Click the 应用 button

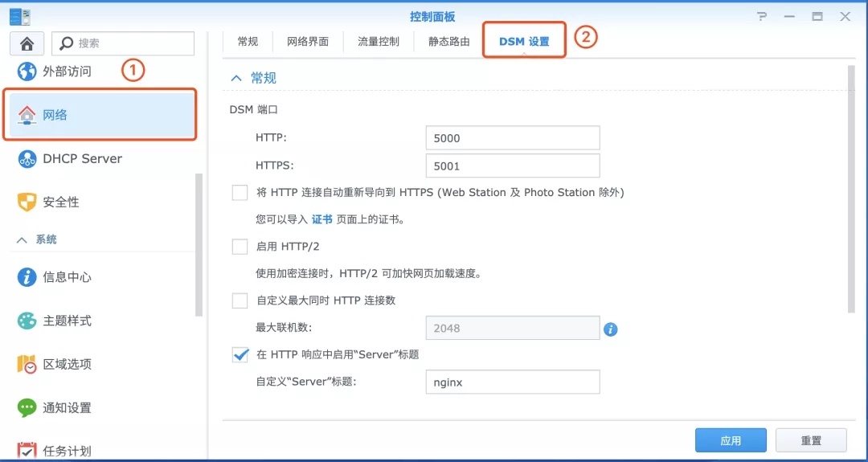(731, 440)
